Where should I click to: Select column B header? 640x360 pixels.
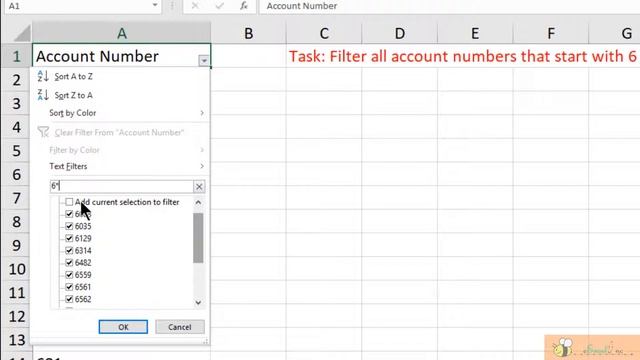point(249,33)
